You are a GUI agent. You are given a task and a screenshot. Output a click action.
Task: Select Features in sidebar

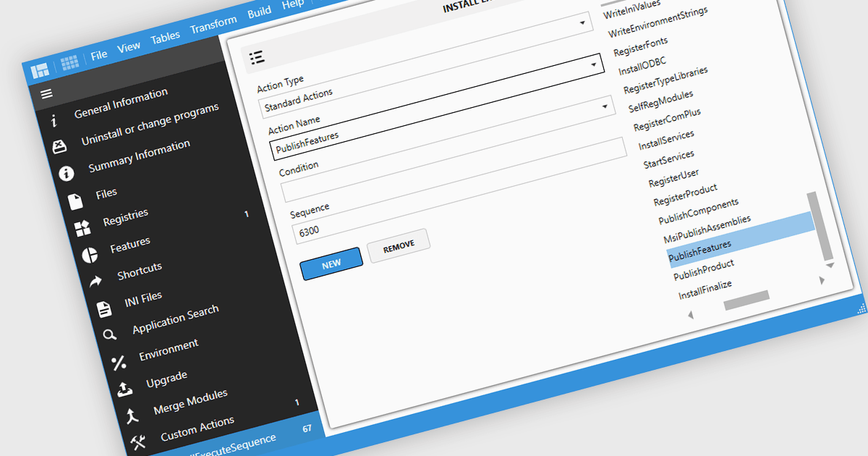coord(130,245)
